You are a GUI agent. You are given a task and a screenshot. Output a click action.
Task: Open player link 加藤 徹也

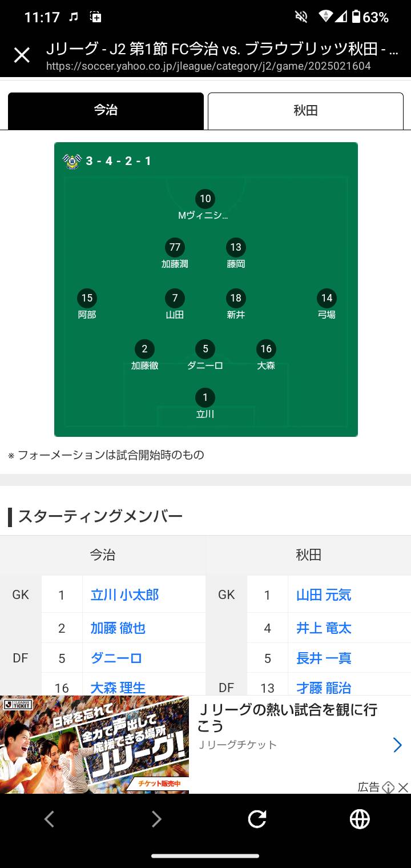tap(118, 628)
